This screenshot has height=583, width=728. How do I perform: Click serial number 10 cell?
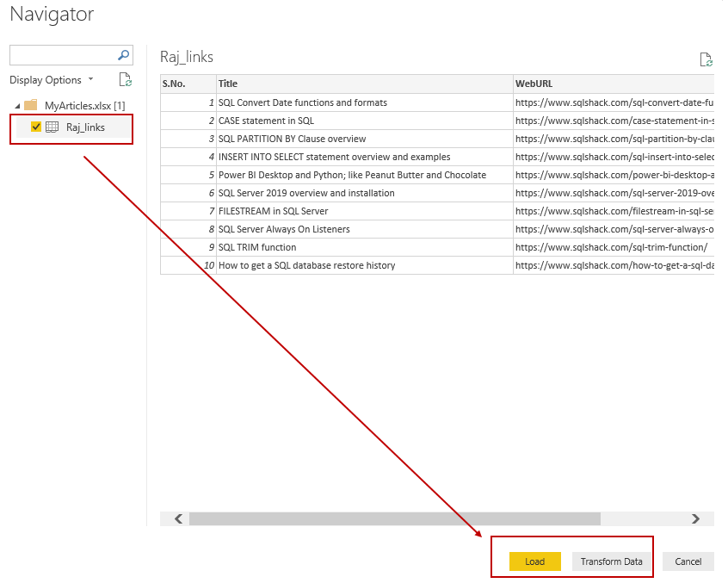pyautogui.click(x=188, y=266)
